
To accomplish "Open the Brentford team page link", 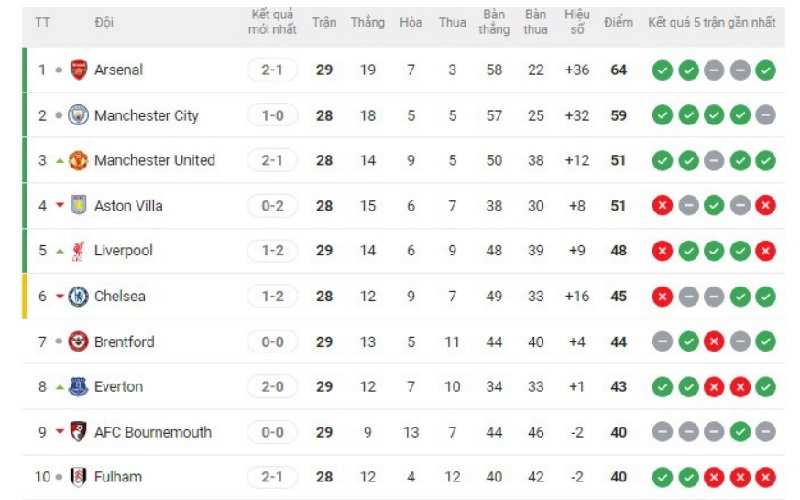I will pyautogui.click(x=124, y=341).
